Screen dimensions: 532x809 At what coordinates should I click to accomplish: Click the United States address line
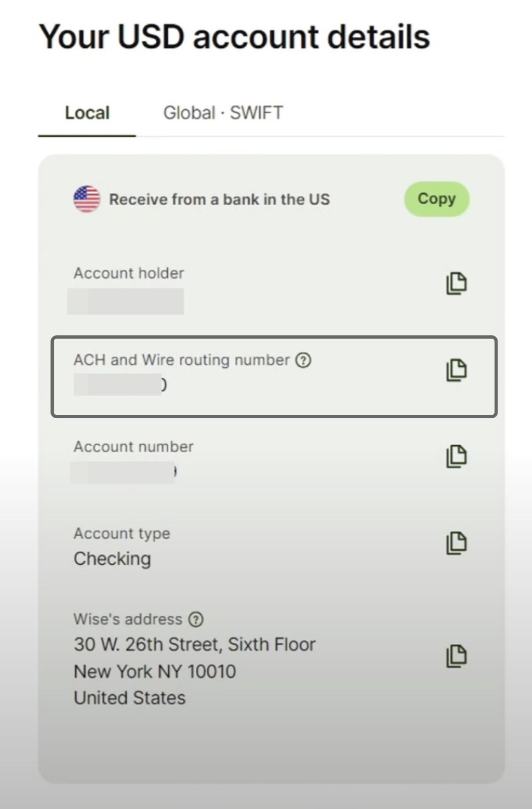point(130,698)
